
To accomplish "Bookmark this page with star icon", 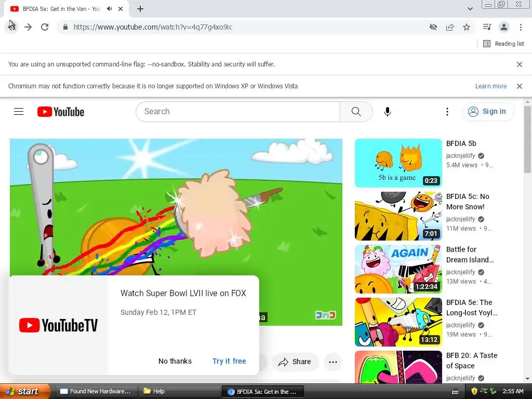I will tap(467, 27).
